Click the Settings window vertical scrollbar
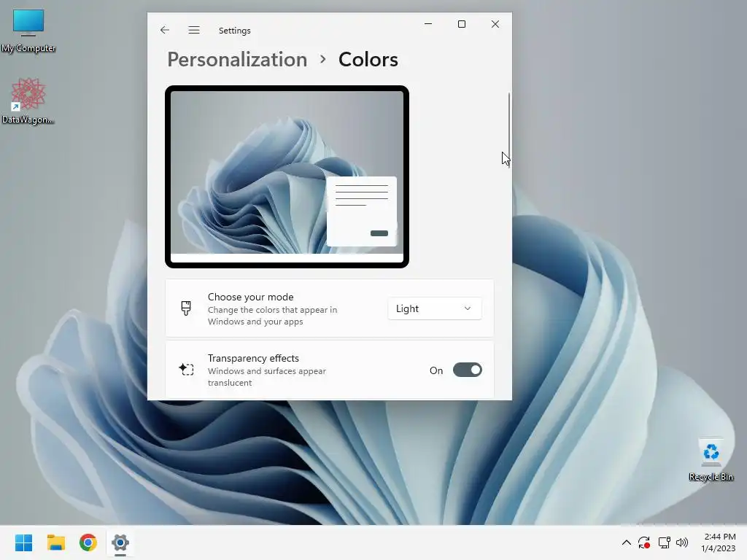Screen dimensions: 747x560 click(x=509, y=128)
